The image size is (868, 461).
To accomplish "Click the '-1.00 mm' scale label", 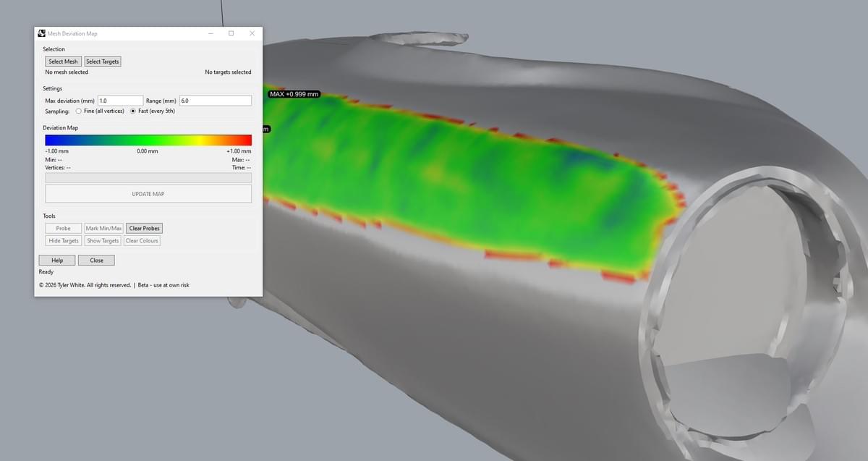I will pyautogui.click(x=56, y=151).
